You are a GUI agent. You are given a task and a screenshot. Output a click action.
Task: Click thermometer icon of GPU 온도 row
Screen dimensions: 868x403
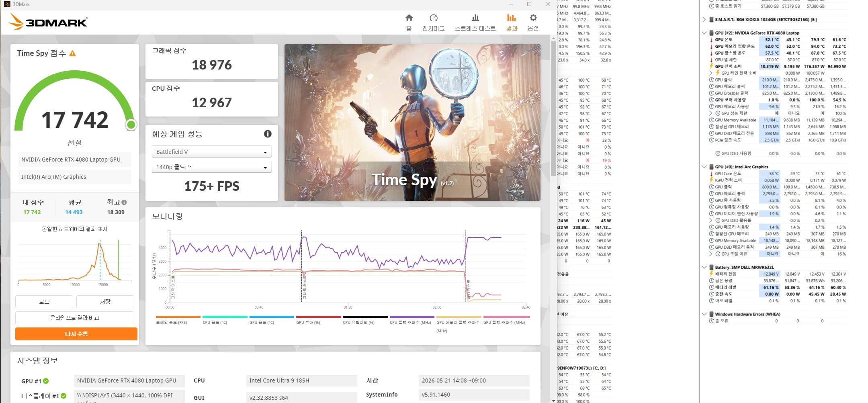711,40
